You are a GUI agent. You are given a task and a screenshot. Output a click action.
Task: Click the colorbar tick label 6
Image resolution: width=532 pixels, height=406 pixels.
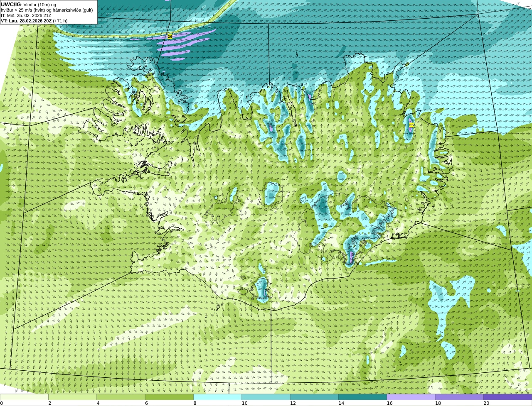pos(146,403)
